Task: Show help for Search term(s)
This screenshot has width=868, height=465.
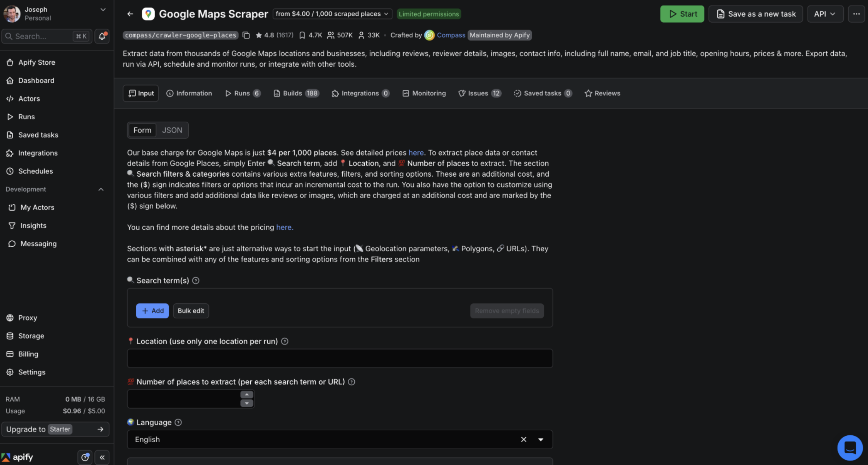Action: 196,281
